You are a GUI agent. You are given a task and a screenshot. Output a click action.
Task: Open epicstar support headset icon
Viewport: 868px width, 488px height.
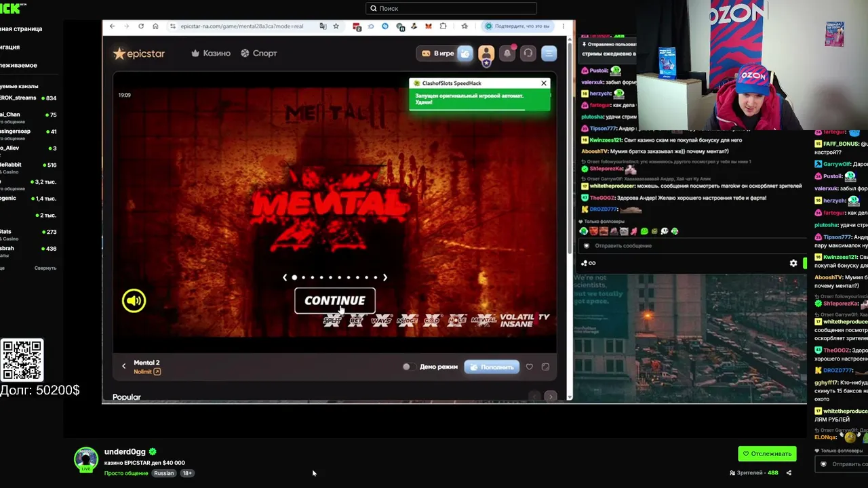[x=528, y=54]
